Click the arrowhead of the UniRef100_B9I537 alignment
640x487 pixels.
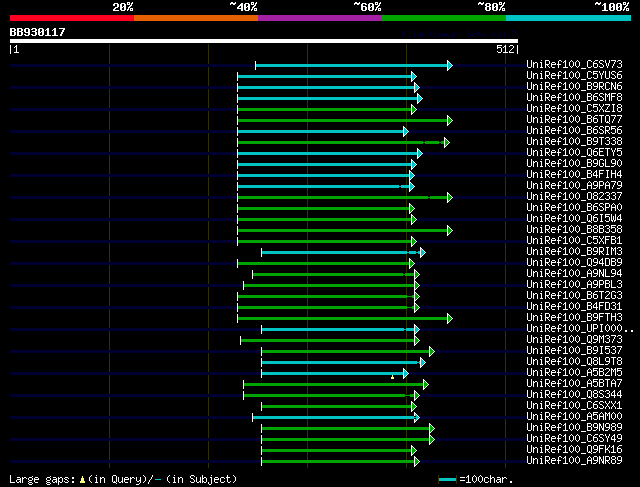tap(432, 351)
